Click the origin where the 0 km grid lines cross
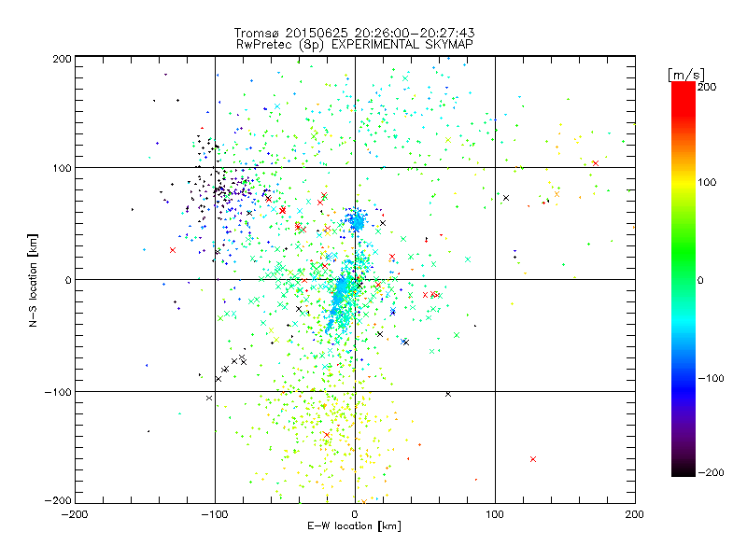Image resolution: width=747 pixels, height=560 pixels. 355,279
